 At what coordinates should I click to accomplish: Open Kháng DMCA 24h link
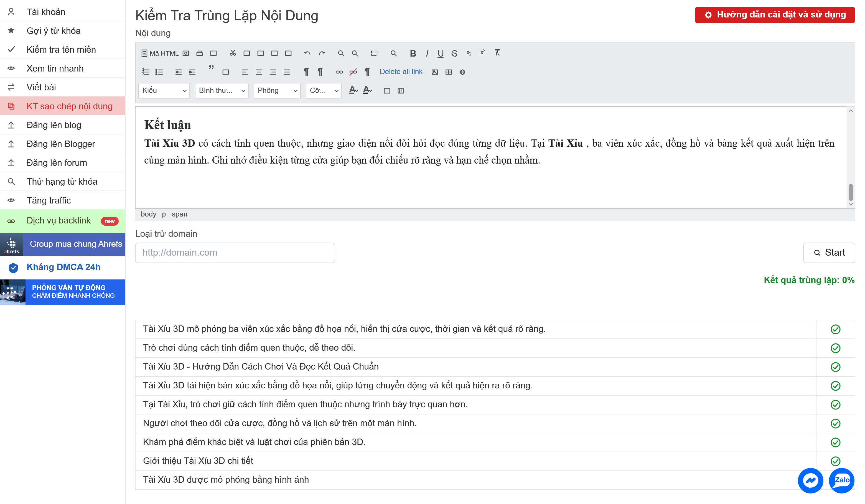(x=62, y=267)
